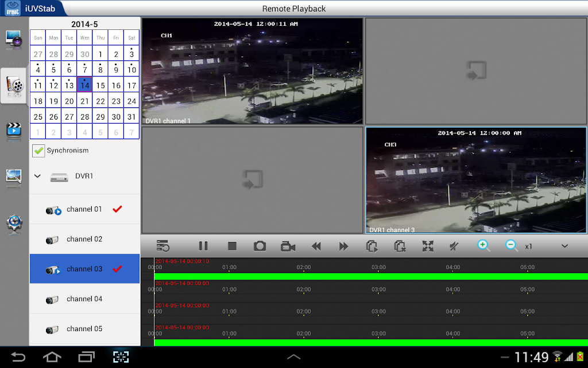
Task: Click the fast forward icon
Action: tap(343, 246)
